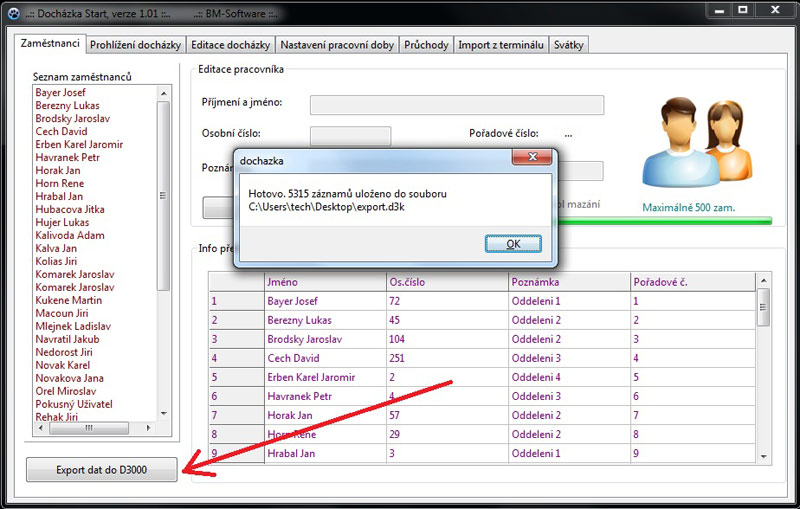Click Export dat do D3000 button
Screen dimensions: 800x509
point(102,470)
